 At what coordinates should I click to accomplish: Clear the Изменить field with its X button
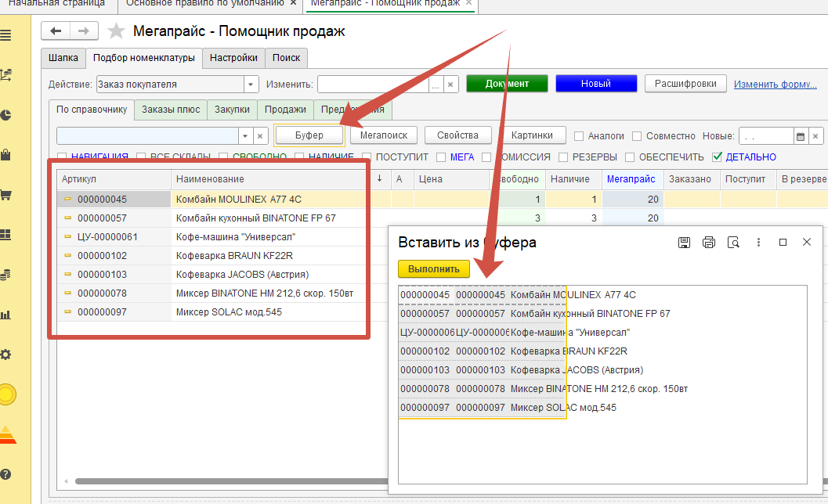click(x=450, y=85)
